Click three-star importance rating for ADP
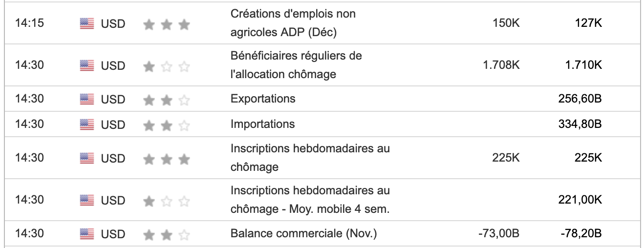Image resolution: width=644 pixels, height=248 pixels. click(x=166, y=24)
